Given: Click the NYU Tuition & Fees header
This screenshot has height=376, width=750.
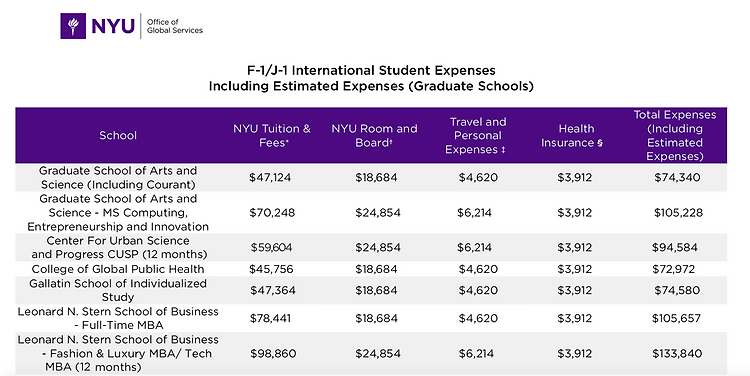Looking at the screenshot, I should pos(272,135).
